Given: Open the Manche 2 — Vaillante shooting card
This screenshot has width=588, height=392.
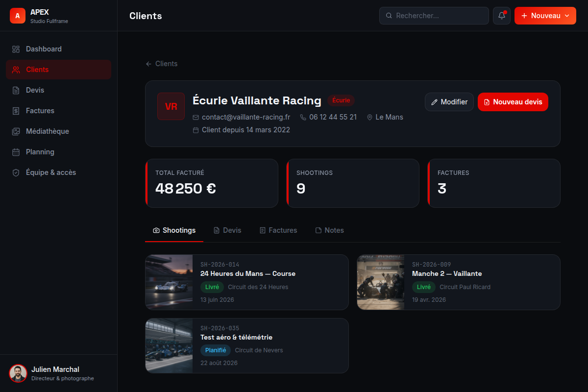Looking at the screenshot, I should (459, 282).
